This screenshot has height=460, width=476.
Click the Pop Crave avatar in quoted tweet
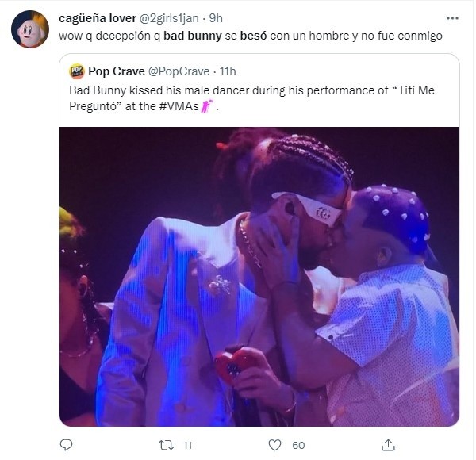coord(77,71)
